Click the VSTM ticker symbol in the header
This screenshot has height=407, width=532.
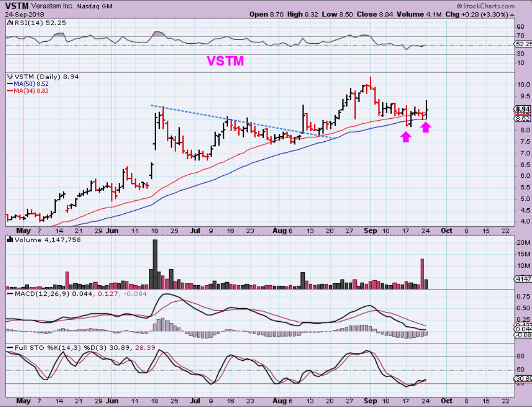[16, 6]
